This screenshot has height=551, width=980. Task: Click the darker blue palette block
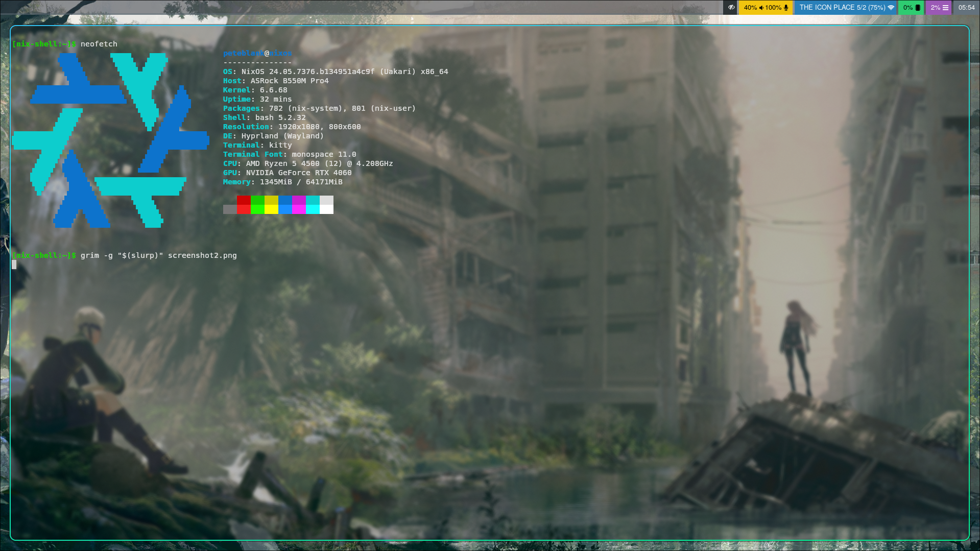[285, 200]
